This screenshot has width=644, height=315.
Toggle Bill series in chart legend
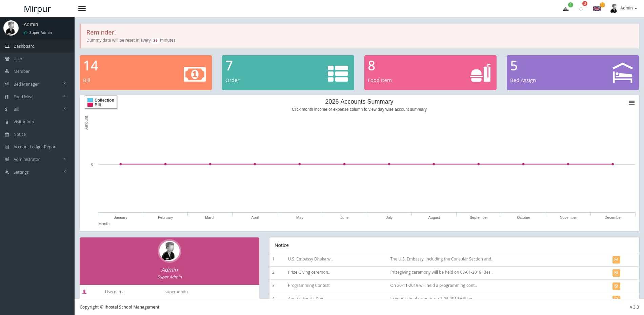(98, 105)
